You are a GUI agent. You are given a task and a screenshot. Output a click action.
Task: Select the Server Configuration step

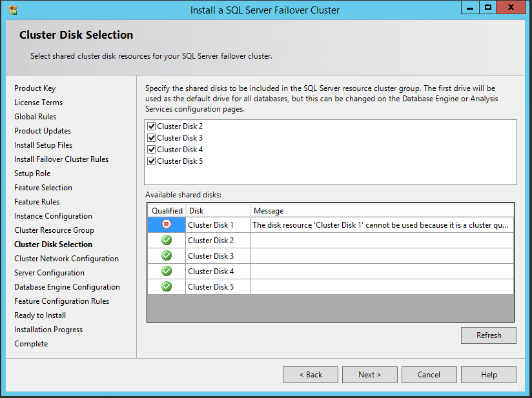[x=49, y=273]
